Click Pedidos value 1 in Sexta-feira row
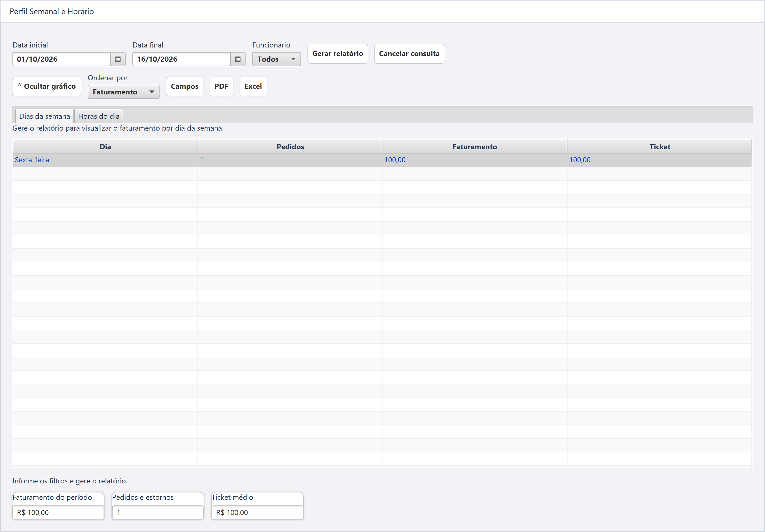765x532 pixels. 290,160
